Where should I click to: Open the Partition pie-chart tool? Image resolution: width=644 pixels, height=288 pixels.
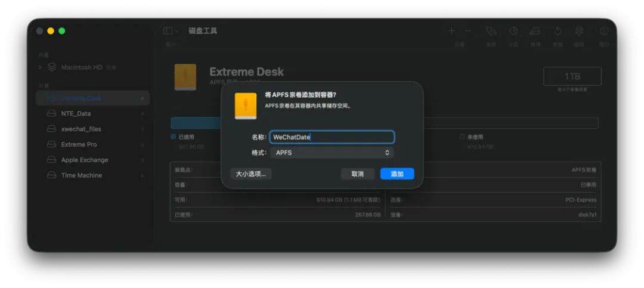[x=513, y=31]
